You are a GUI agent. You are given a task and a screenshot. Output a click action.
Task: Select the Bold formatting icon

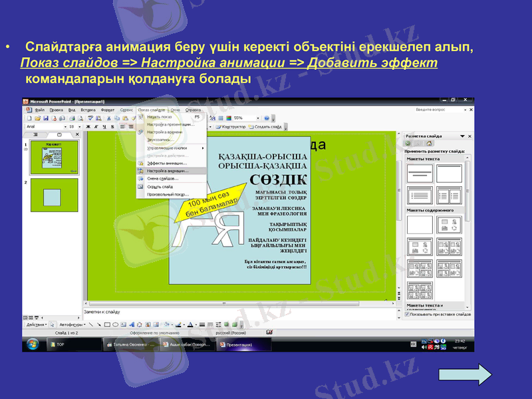[88, 126]
